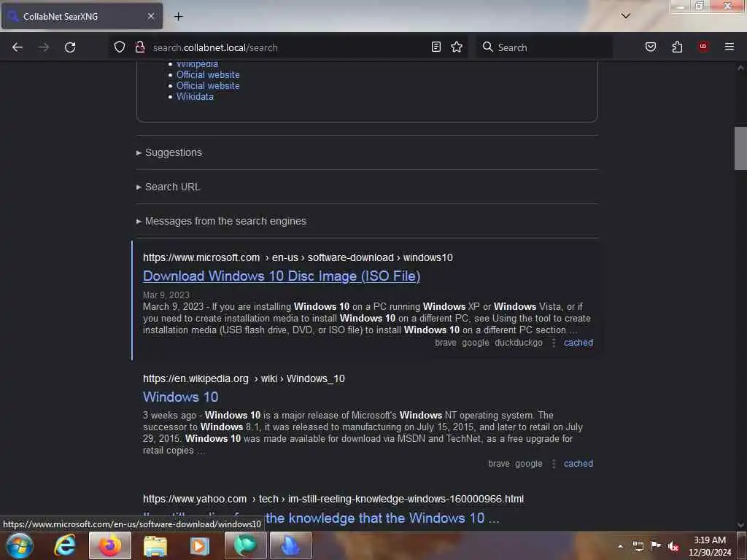This screenshot has width=747, height=560.
Task: Expand the Search URL section
Action: [x=169, y=187]
